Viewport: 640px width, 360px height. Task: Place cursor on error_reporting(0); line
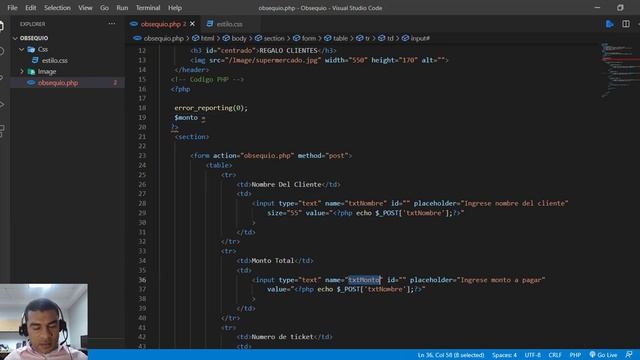pyautogui.click(x=211, y=108)
